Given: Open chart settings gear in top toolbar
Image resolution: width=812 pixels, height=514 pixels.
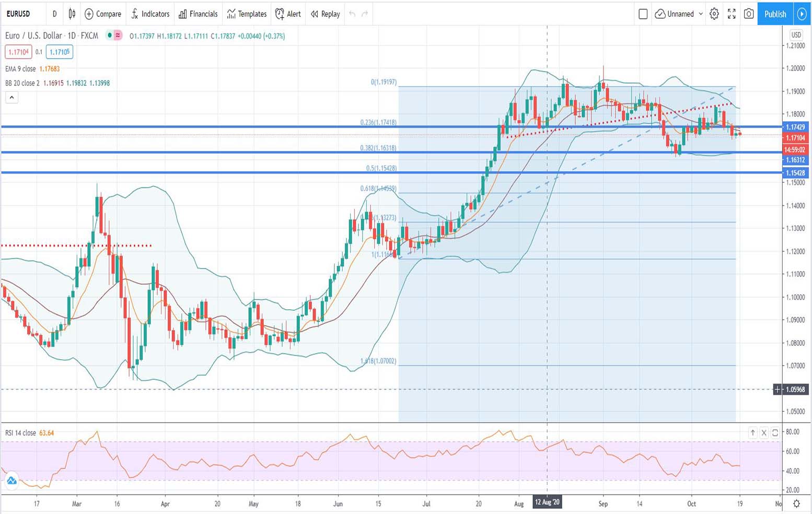Looking at the screenshot, I should point(714,14).
